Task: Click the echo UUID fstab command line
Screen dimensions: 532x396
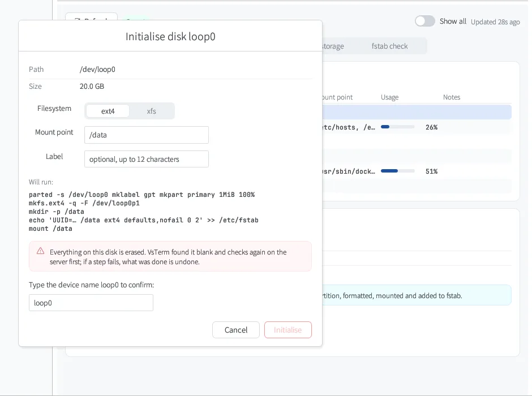Action: (x=144, y=220)
